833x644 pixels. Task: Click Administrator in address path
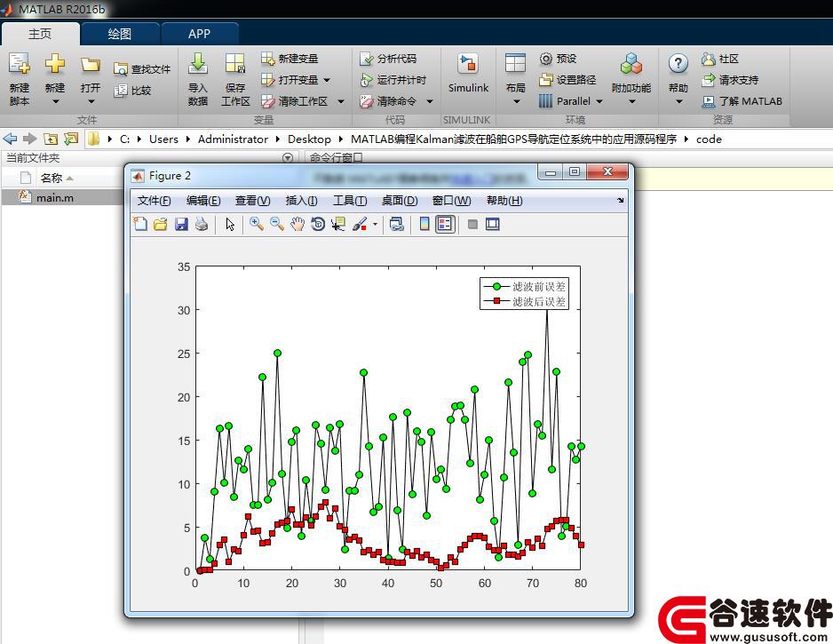coord(233,139)
